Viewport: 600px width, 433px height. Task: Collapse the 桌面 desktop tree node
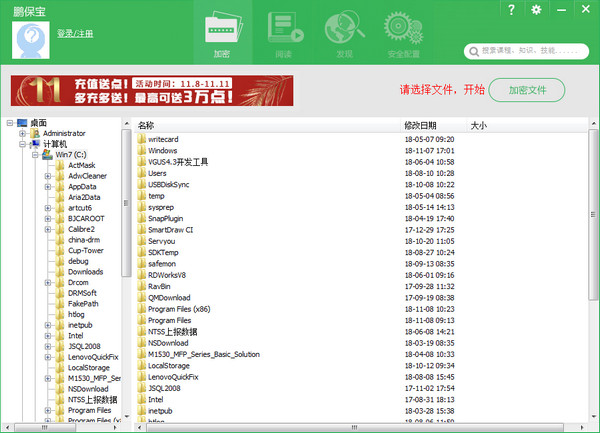[x=10, y=123]
